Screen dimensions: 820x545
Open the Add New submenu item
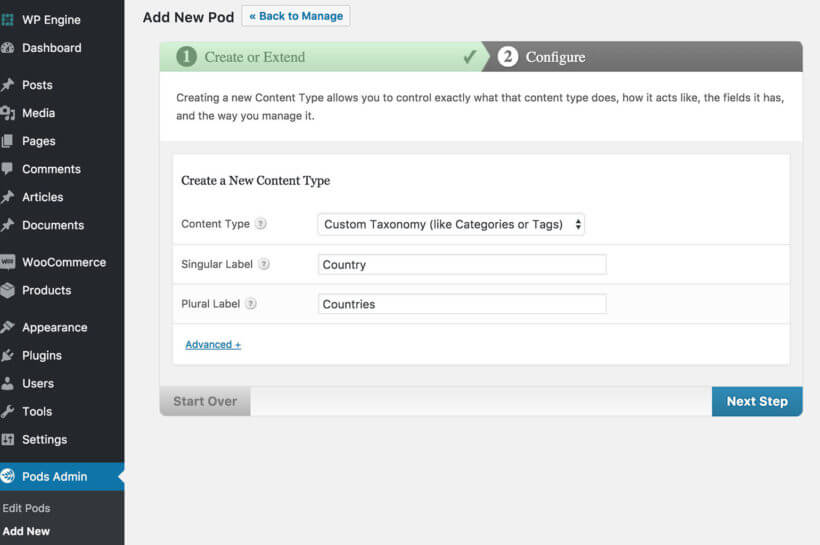click(26, 531)
